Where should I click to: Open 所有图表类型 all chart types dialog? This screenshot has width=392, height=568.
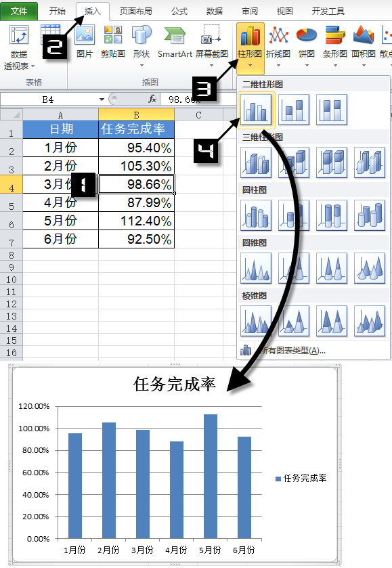coord(282,350)
